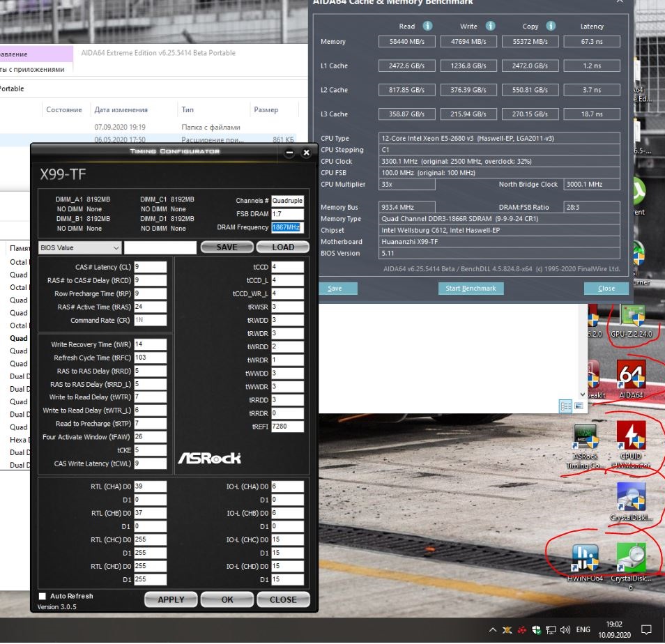Click the Refresh Cycle Time (tRFC) field

tap(151, 358)
